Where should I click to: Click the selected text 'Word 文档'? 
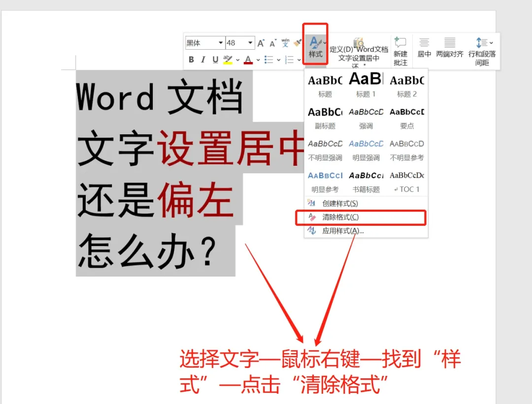click(160, 96)
